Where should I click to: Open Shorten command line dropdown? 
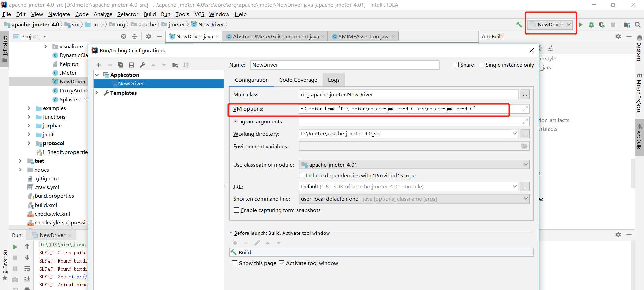pyautogui.click(x=526, y=199)
